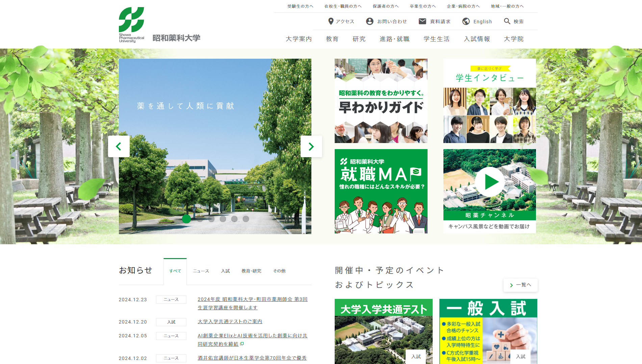Open the 就職MAP banner
Image resolution: width=642 pixels, height=364 pixels.
pyautogui.click(x=381, y=191)
